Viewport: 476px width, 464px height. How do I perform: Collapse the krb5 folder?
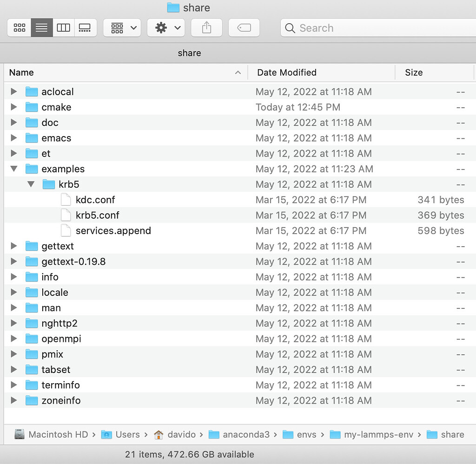click(x=31, y=184)
